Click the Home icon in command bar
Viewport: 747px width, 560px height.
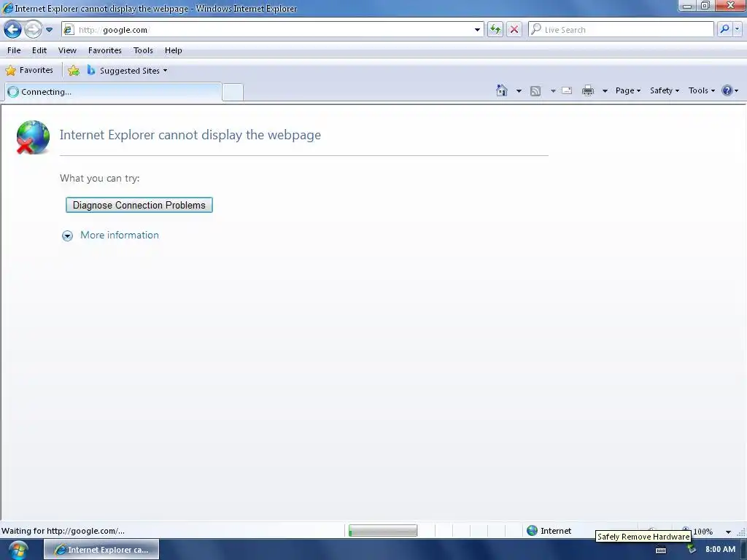[502, 90]
